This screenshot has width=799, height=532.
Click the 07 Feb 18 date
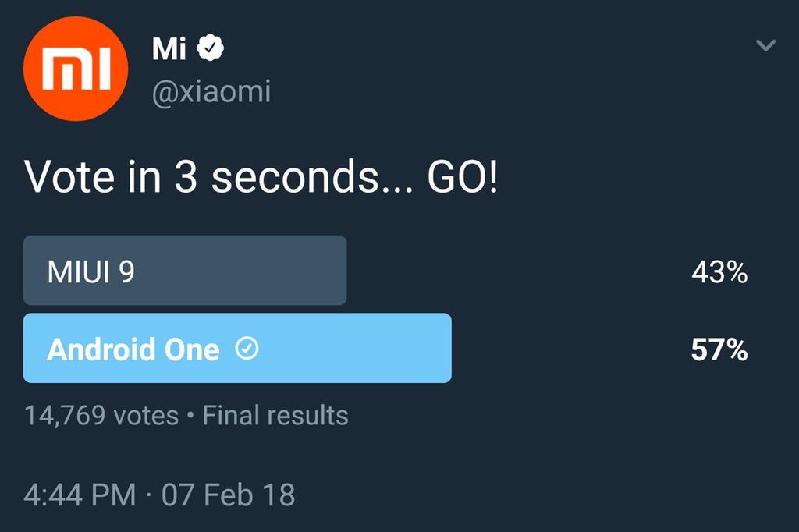228,495
